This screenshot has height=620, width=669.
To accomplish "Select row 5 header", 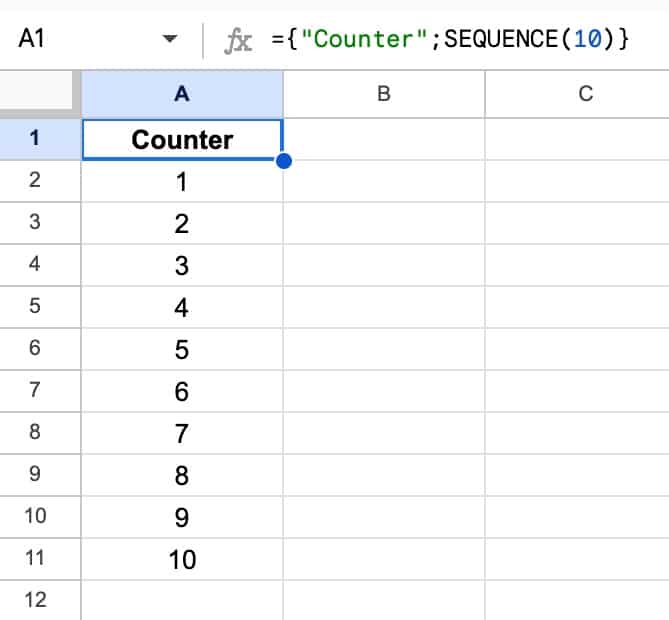I will click(36, 307).
